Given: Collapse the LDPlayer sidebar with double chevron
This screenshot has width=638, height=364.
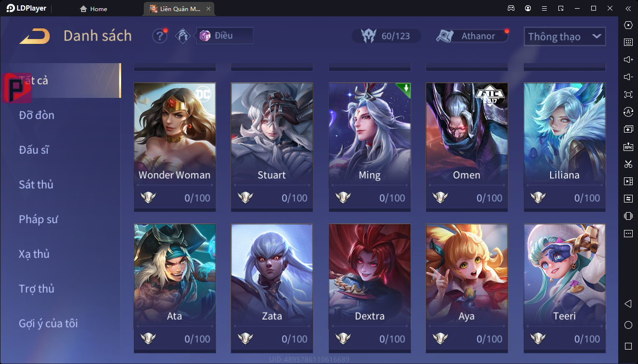Looking at the screenshot, I should pyautogui.click(x=628, y=9).
